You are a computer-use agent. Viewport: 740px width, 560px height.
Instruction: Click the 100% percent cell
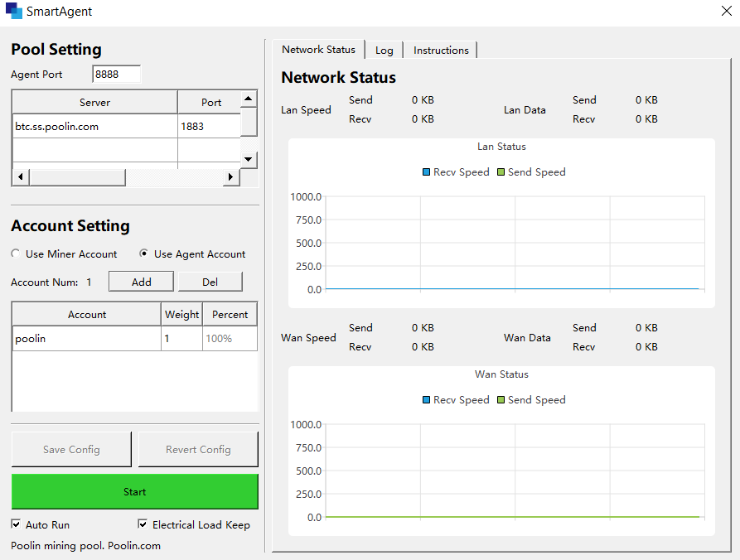point(230,338)
